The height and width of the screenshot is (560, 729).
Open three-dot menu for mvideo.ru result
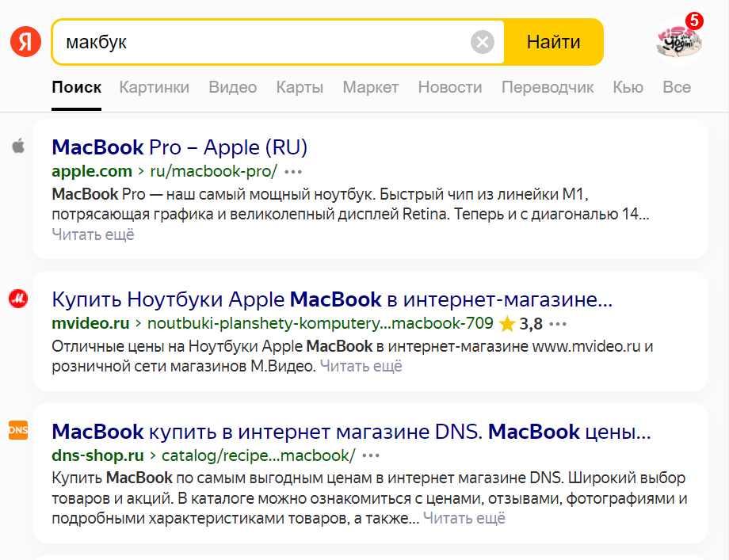[558, 323]
